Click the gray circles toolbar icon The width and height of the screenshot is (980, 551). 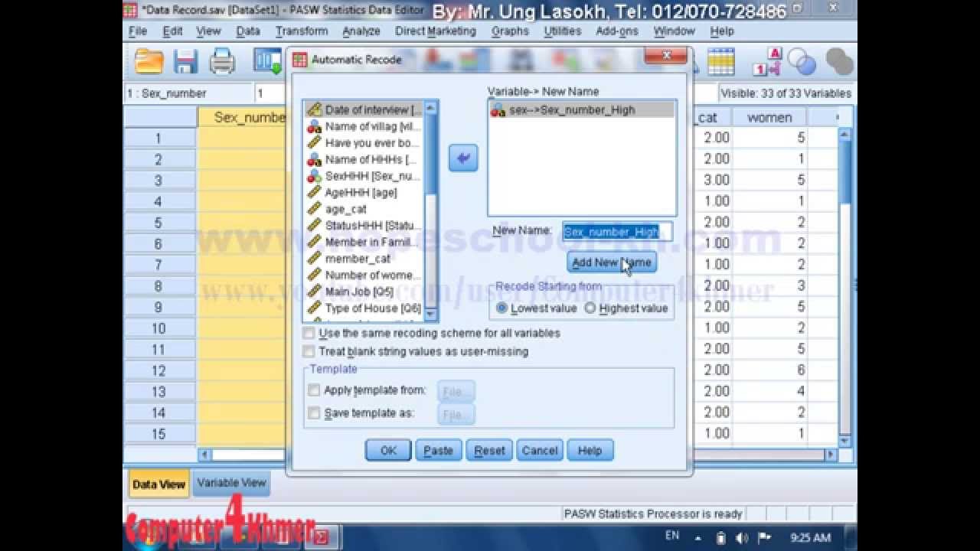pyautogui.click(x=839, y=62)
